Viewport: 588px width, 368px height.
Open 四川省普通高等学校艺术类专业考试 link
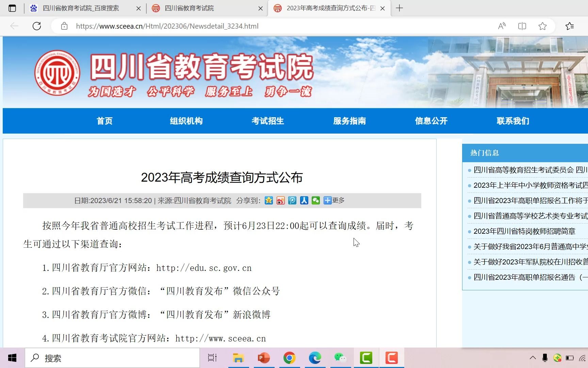pyautogui.click(x=530, y=216)
